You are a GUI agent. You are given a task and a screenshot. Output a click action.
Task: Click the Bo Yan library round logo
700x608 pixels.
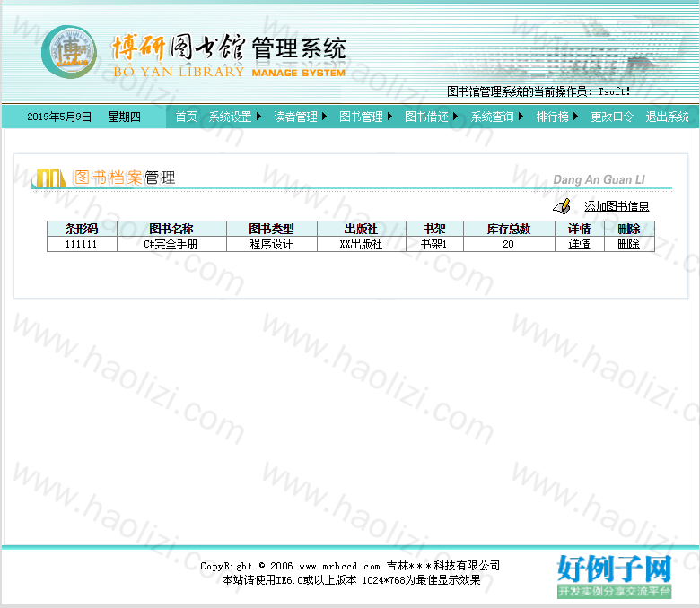coord(69,52)
